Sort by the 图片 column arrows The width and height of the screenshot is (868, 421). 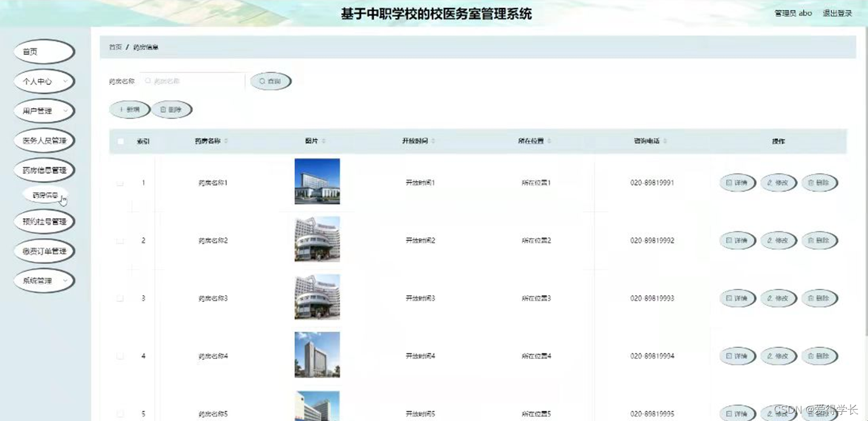pyautogui.click(x=323, y=141)
